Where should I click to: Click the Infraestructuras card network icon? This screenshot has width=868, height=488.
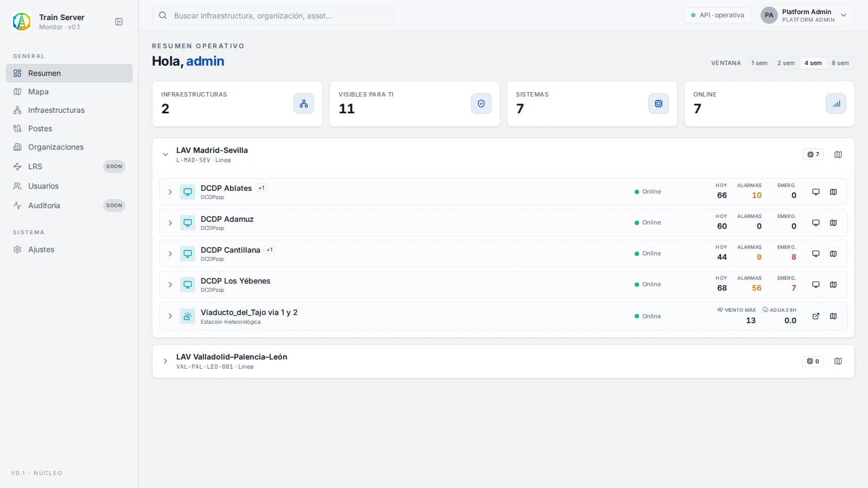pos(304,104)
